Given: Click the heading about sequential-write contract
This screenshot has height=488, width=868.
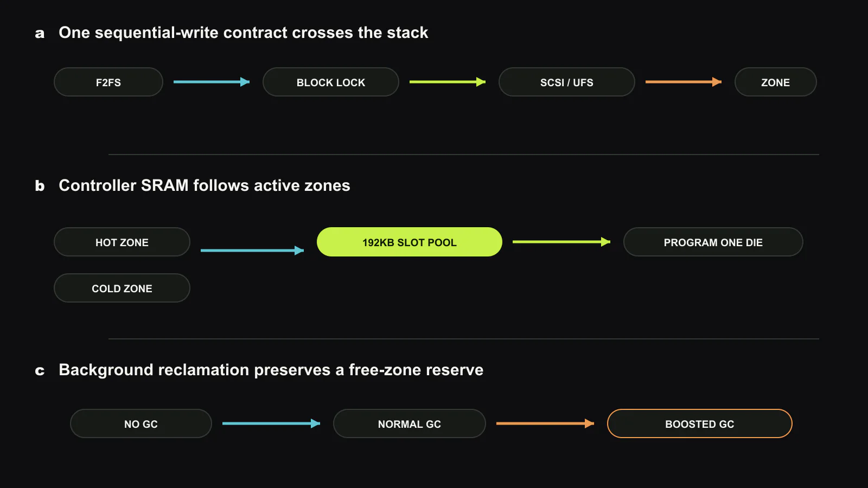Looking at the screenshot, I should (244, 33).
